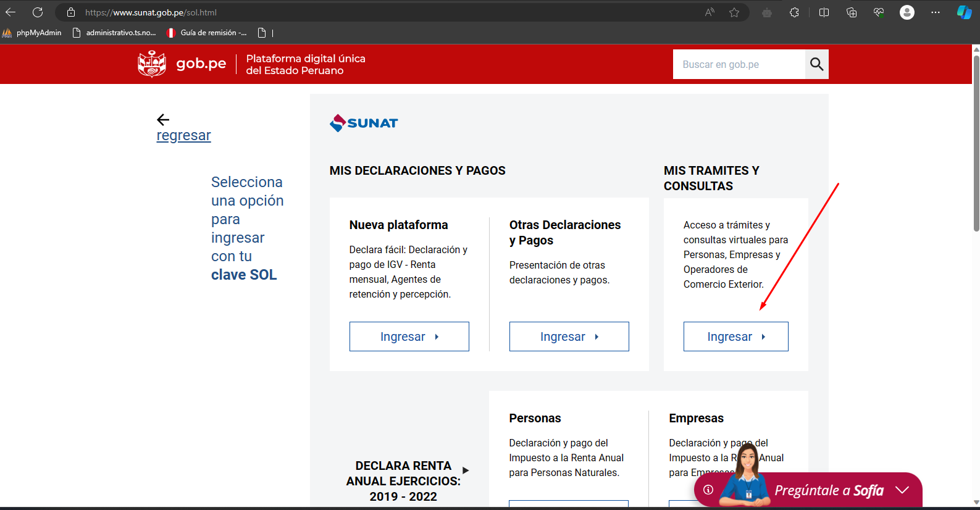
Task: Click Ingresar under Nueva plataforma
Action: (x=409, y=337)
